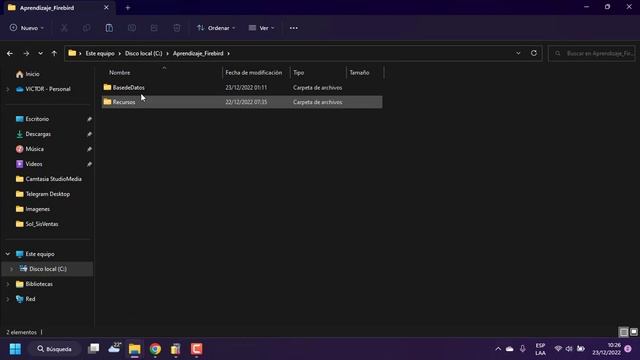Open the Ver view dropdown
The width and height of the screenshot is (640, 360).
click(x=262, y=28)
